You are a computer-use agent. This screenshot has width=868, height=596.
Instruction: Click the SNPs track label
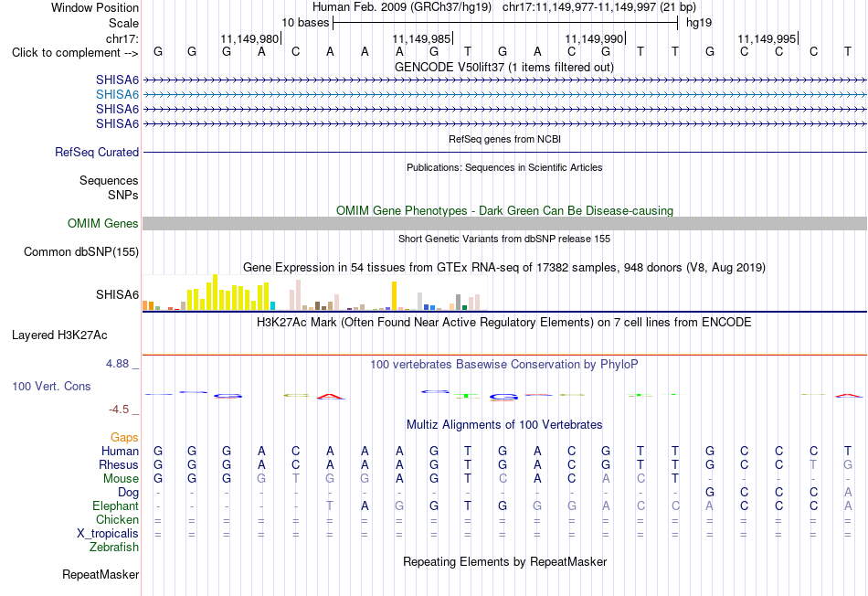click(123, 195)
